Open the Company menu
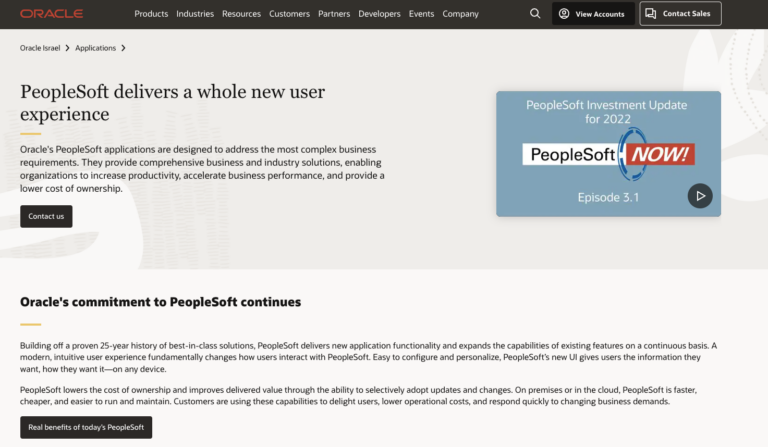The width and height of the screenshot is (768, 447). [x=460, y=14]
